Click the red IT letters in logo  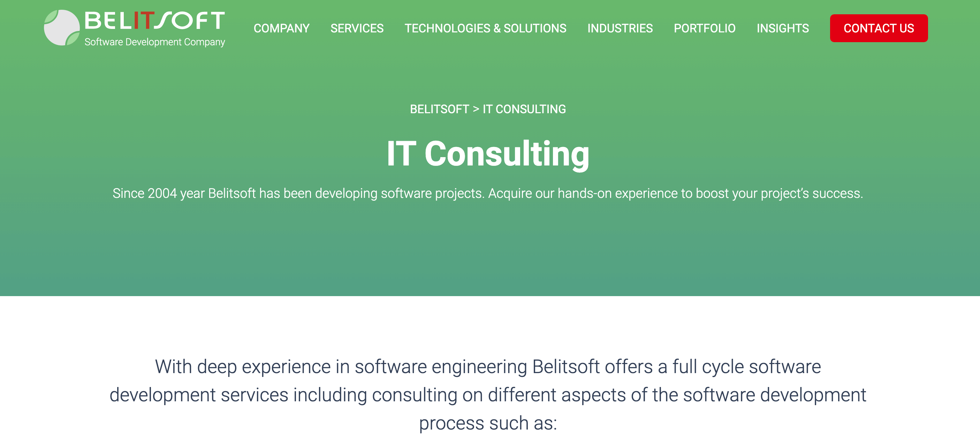tap(144, 21)
